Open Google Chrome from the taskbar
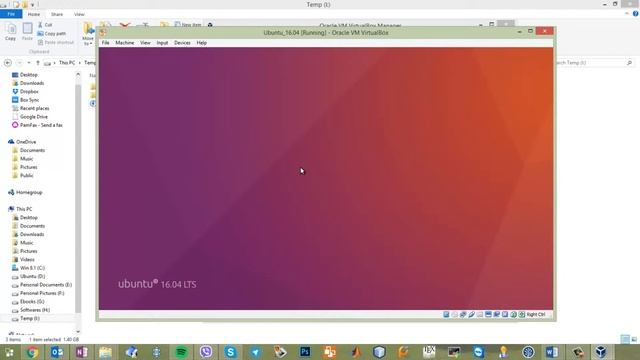This screenshot has height=360, width=640. point(32,352)
